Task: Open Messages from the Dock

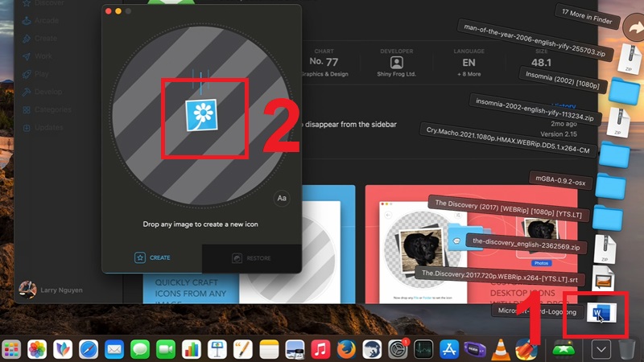Action: pos(140,350)
